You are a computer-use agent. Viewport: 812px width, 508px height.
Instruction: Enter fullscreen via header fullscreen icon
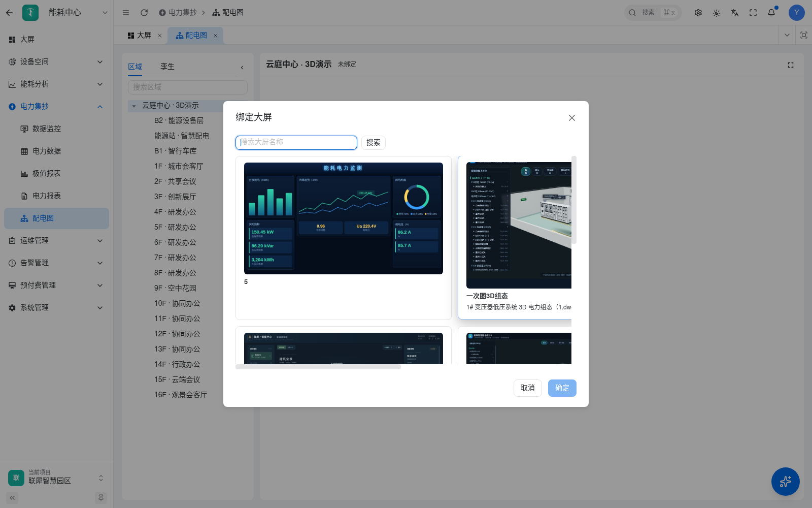753,13
